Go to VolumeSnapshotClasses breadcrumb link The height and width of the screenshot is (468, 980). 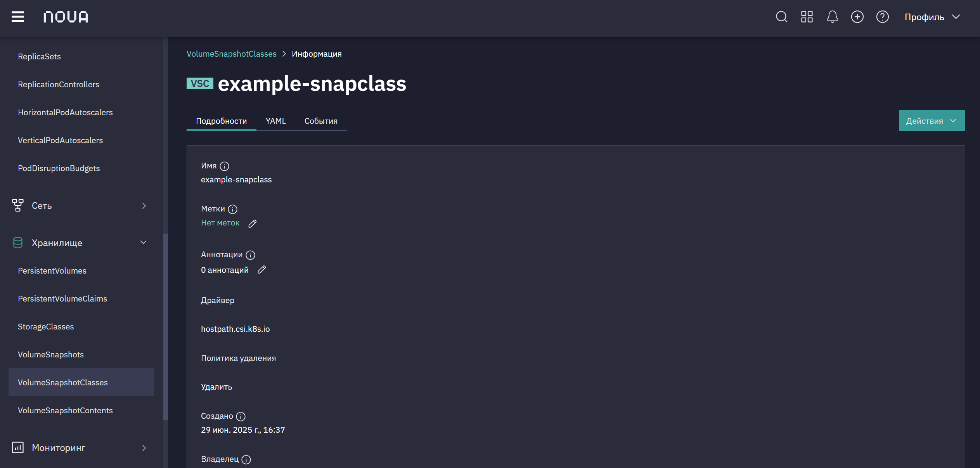tap(232, 54)
